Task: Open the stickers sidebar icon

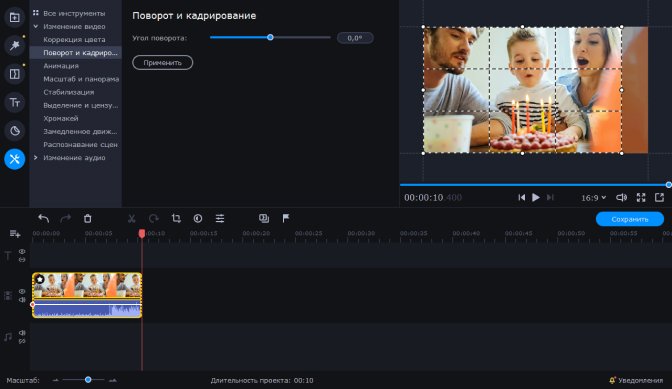Action: pos(15,131)
